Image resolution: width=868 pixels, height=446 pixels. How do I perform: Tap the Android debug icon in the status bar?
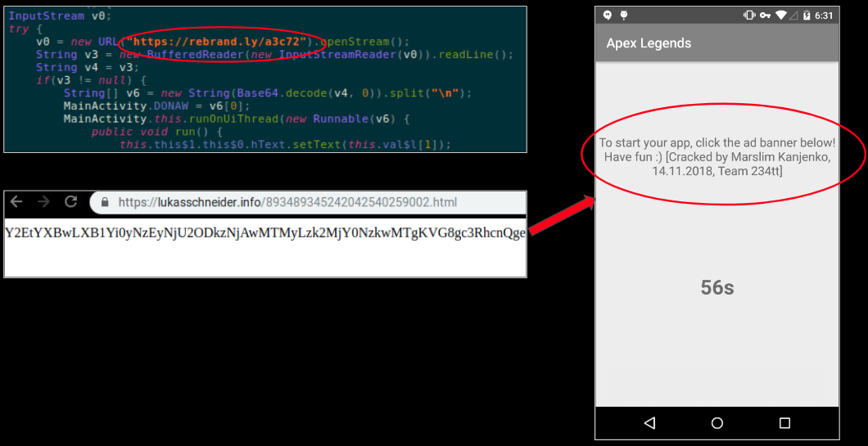click(x=624, y=16)
